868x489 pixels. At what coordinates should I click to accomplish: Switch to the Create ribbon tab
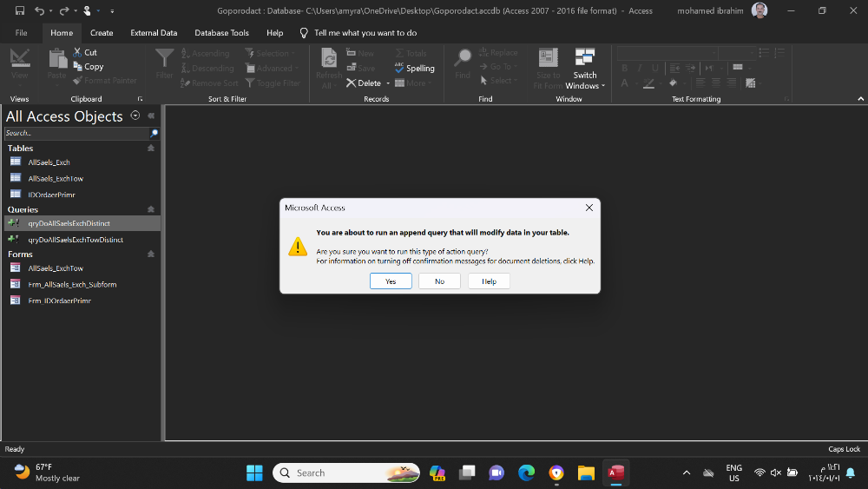click(x=102, y=33)
